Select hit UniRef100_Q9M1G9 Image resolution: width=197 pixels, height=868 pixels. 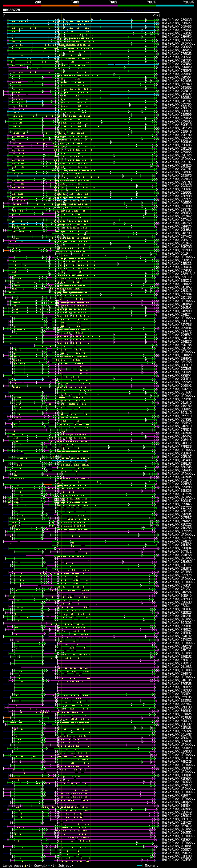point(177,148)
